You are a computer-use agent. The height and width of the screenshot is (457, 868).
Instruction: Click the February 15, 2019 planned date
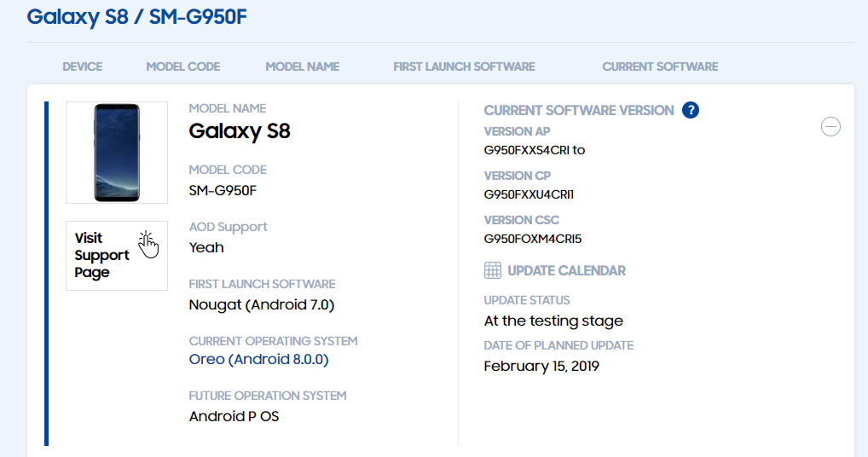(541, 367)
